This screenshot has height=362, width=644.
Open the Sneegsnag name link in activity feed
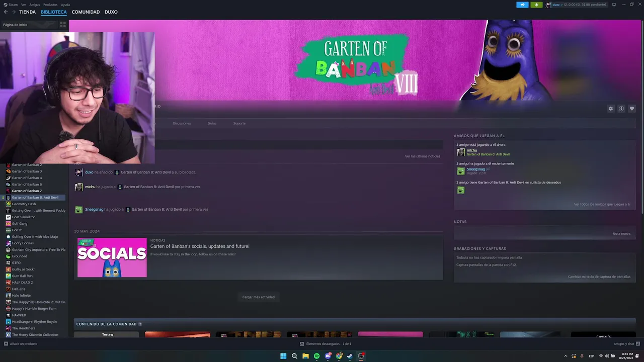[x=94, y=210]
